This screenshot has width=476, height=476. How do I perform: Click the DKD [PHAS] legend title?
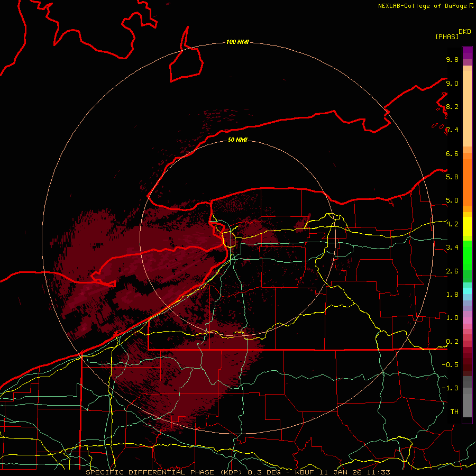tap(453, 34)
